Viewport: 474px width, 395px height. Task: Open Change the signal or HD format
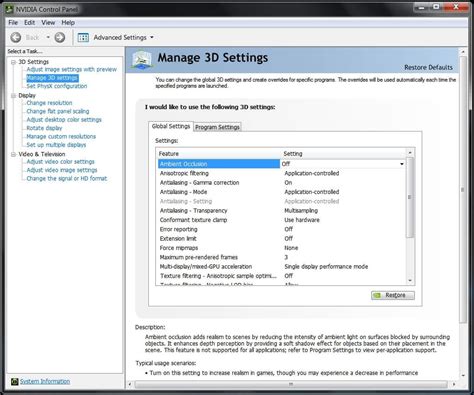click(x=67, y=178)
